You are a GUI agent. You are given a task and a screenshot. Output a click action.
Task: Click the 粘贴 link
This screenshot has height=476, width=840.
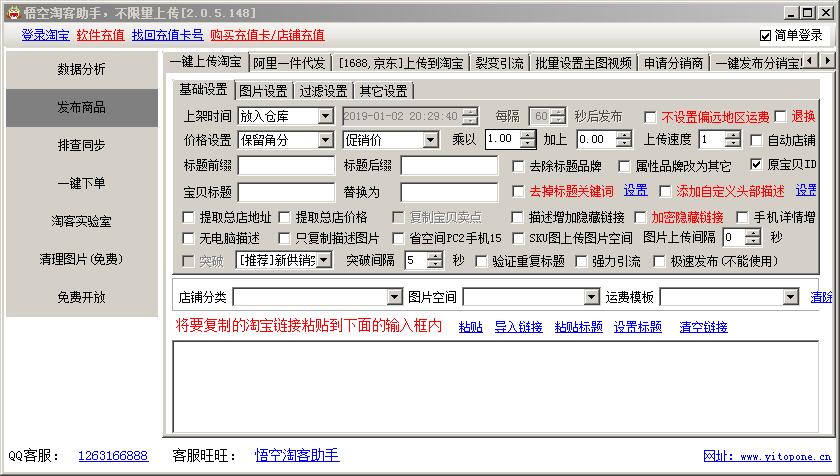coord(471,327)
